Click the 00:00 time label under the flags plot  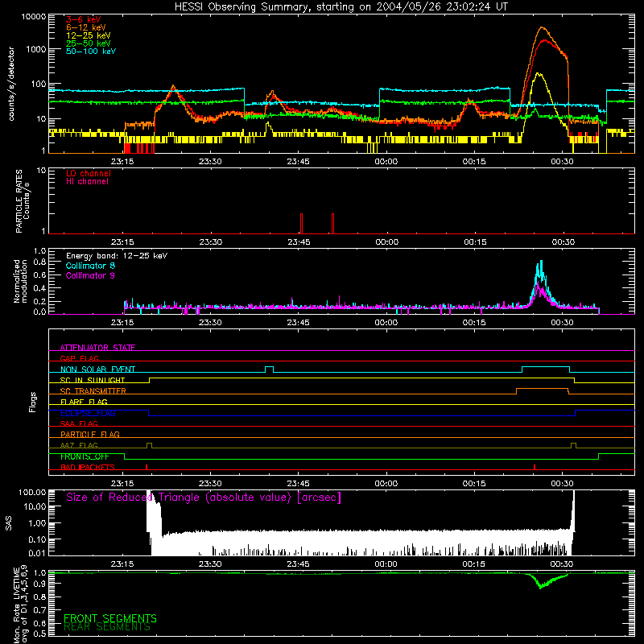[386, 484]
